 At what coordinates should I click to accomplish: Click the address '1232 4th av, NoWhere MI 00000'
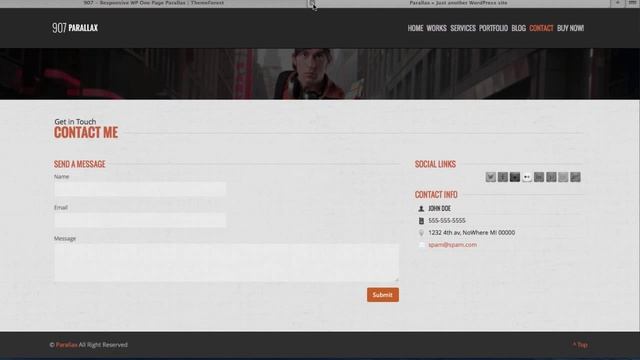(x=471, y=233)
